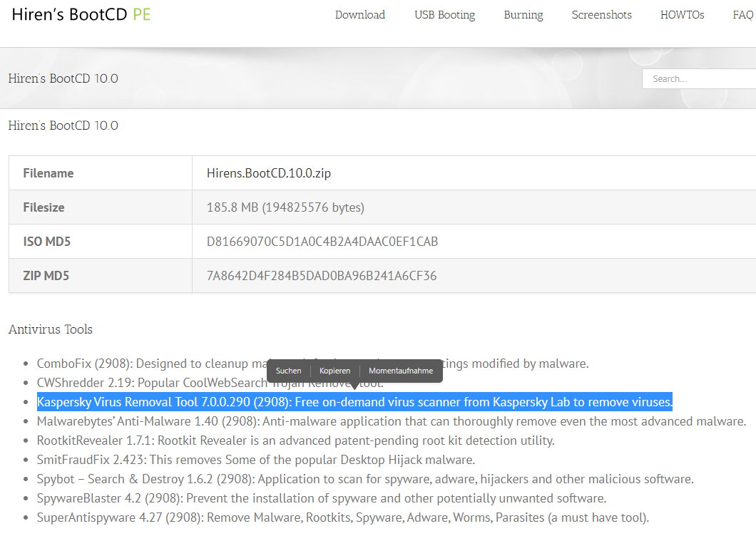Select the ZIP MD5 label cell

[x=101, y=276]
